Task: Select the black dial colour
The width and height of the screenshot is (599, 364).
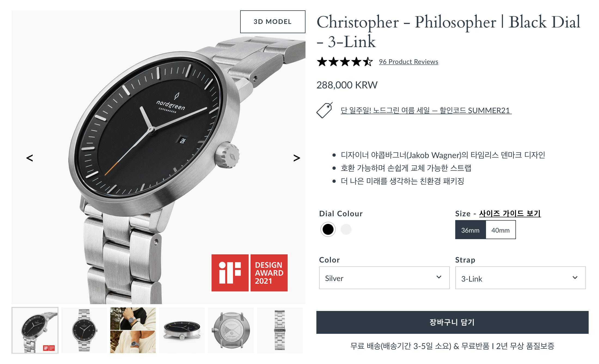Action: click(328, 229)
